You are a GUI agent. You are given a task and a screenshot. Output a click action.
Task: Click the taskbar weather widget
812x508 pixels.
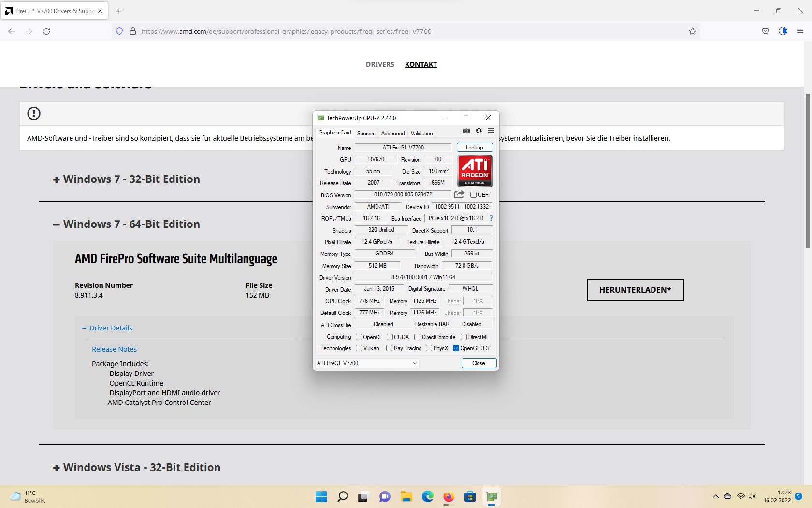tap(28, 497)
